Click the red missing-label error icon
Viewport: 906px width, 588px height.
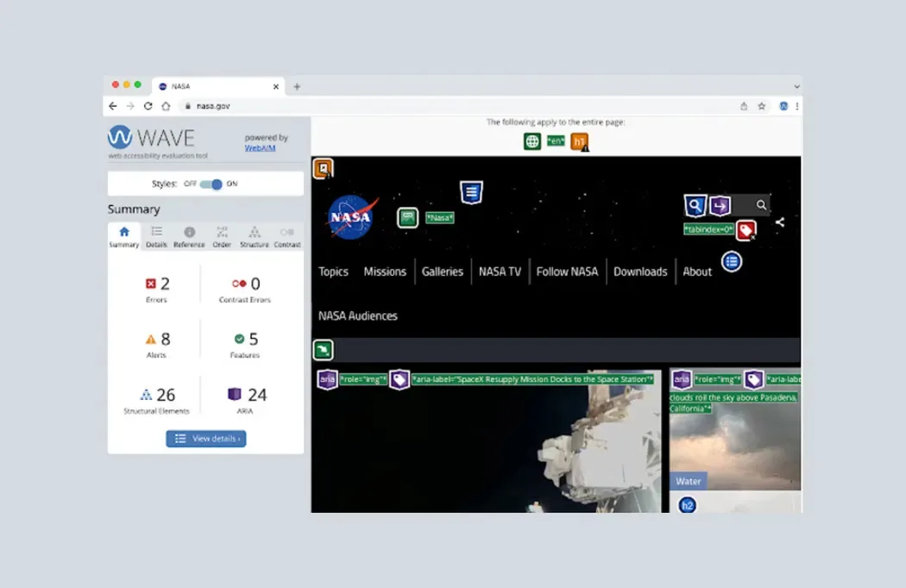[746, 230]
